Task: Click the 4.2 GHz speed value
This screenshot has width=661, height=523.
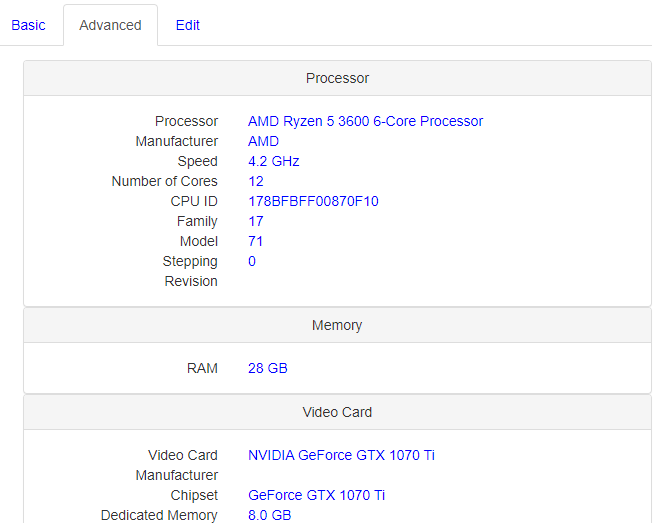Action: (274, 161)
